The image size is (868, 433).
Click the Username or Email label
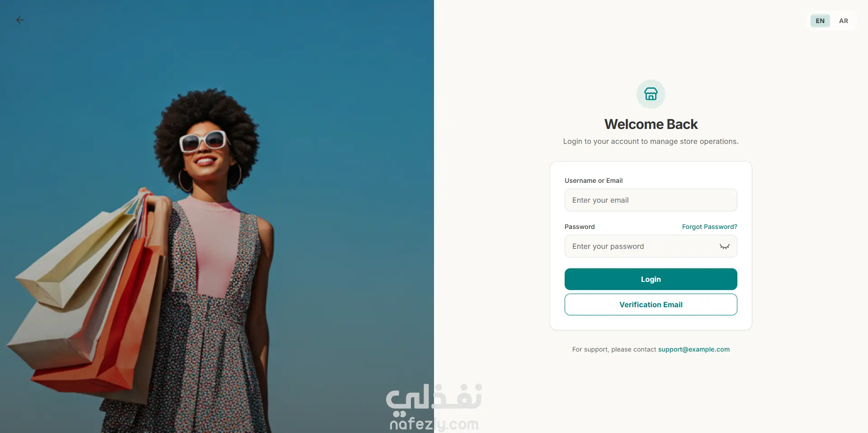tap(593, 181)
